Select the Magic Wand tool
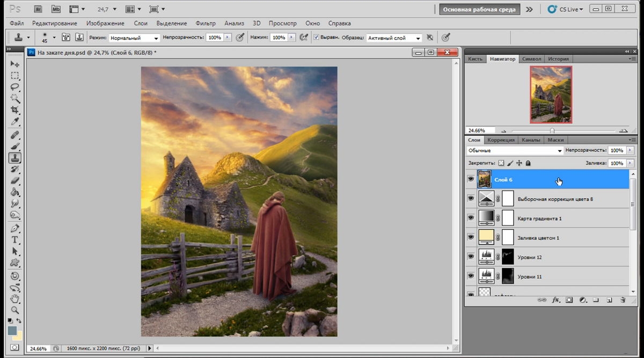 point(15,99)
